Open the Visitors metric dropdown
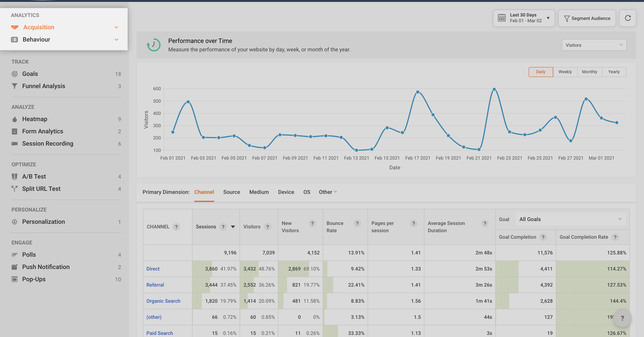644x337 pixels. coord(594,45)
